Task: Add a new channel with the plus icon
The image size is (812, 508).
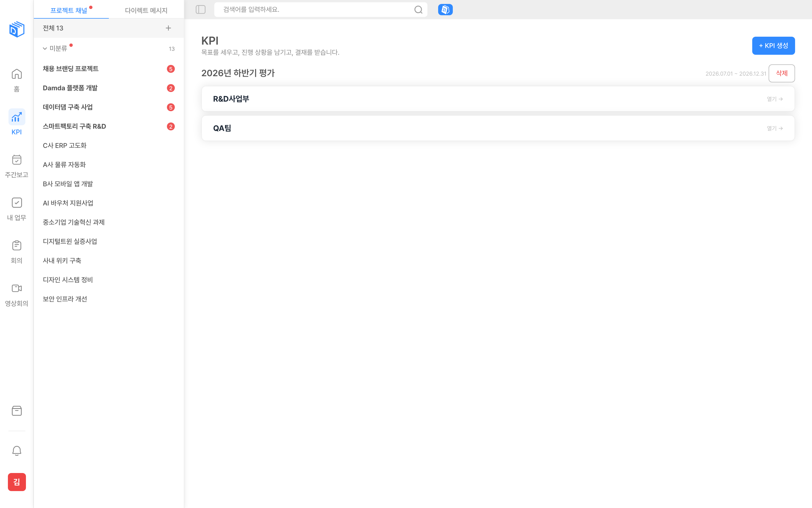Action: (x=168, y=28)
